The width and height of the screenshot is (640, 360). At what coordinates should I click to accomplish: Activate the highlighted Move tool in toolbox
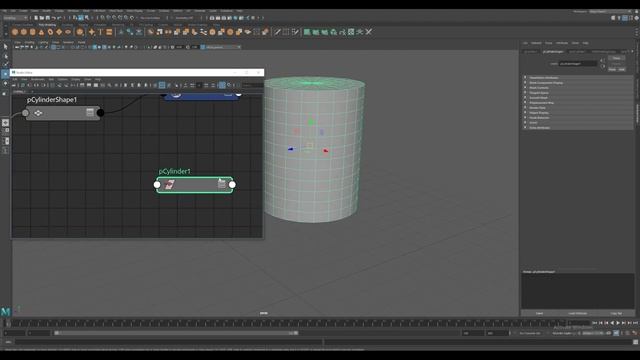[5, 74]
